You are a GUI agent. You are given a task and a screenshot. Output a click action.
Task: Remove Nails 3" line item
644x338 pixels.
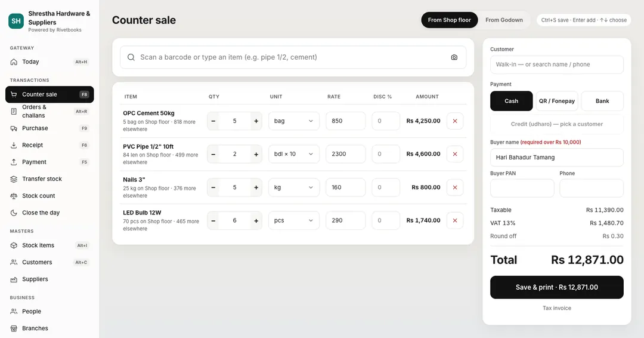(454, 187)
